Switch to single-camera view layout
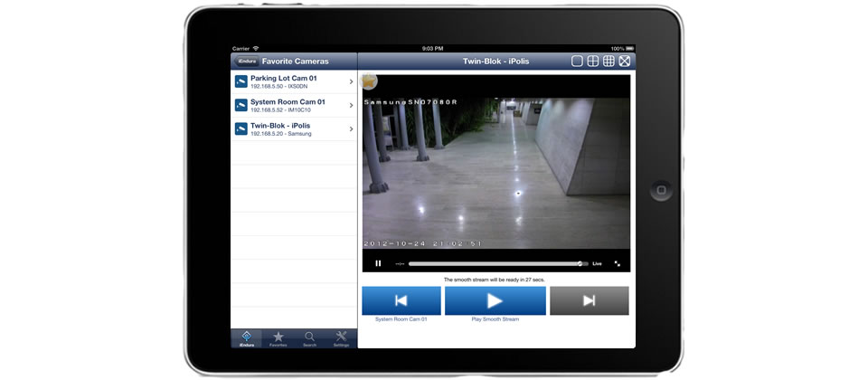868x380 pixels. coord(577,62)
